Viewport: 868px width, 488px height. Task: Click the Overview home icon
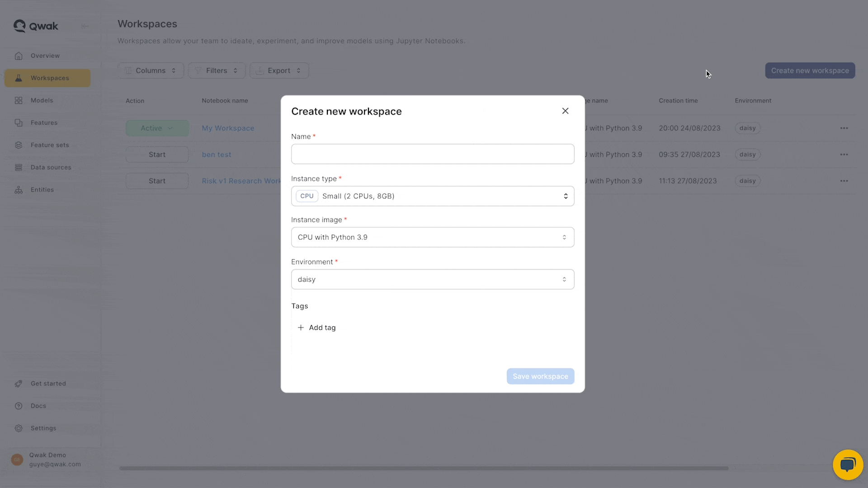pos(19,56)
